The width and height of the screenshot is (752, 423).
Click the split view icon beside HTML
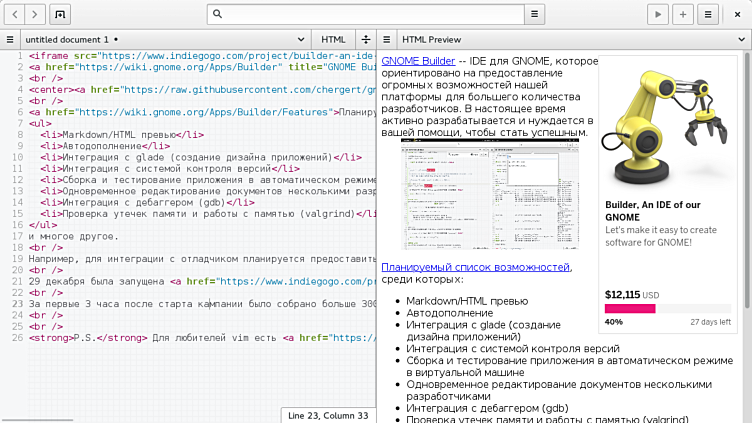click(366, 40)
